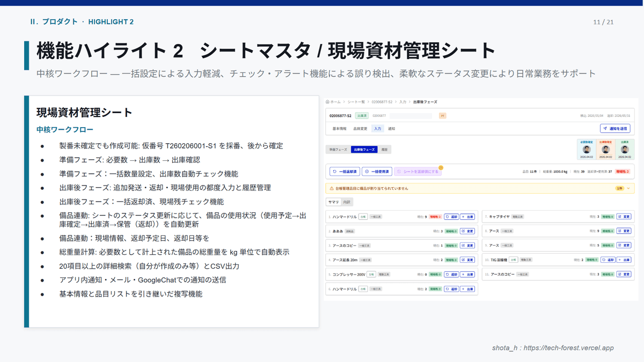Click the red 現場残: 2 badge in summary bar

tap(623, 172)
